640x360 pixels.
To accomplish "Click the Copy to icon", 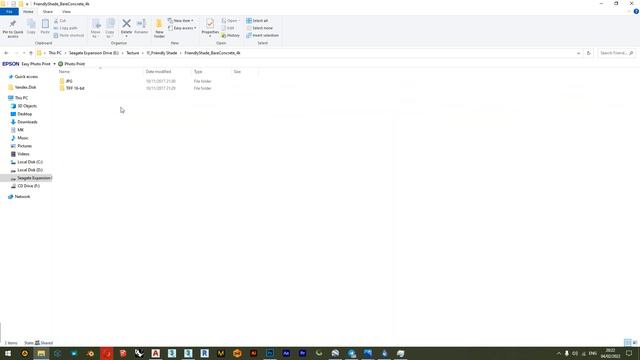I will (x=110, y=29).
